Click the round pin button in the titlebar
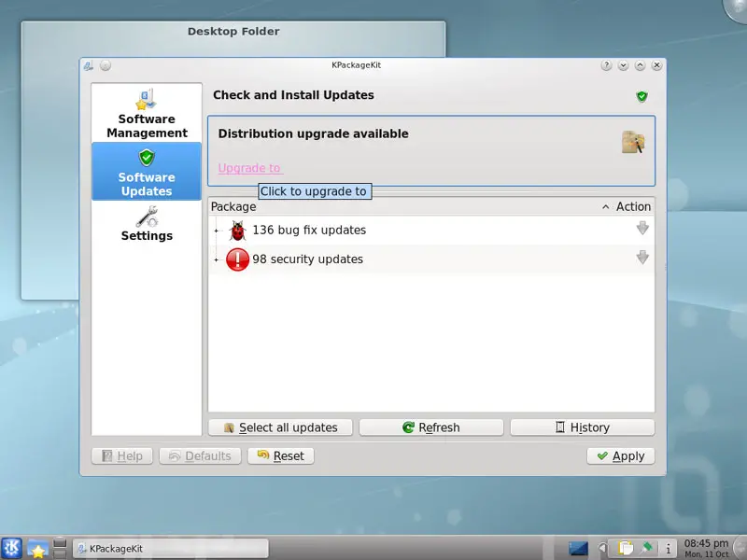 point(106,65)
